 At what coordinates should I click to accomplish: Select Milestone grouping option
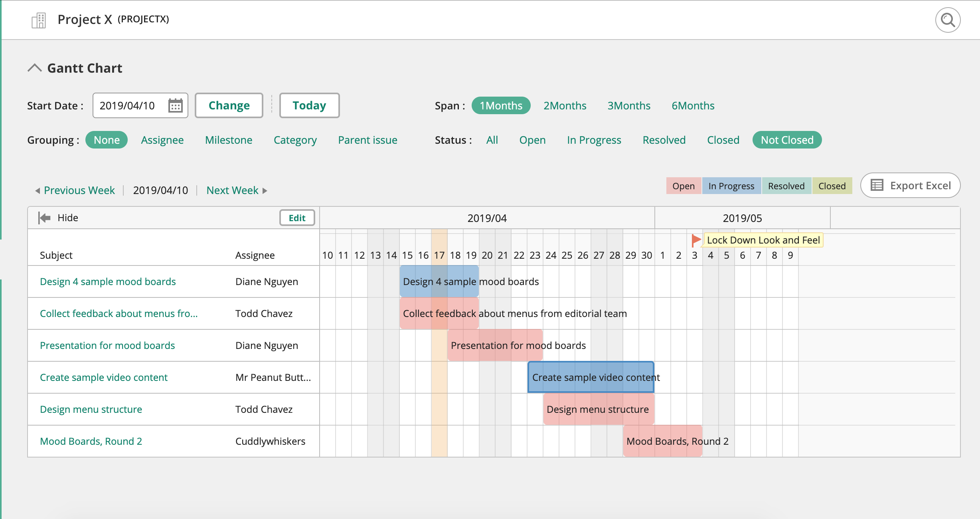point(228,140)
